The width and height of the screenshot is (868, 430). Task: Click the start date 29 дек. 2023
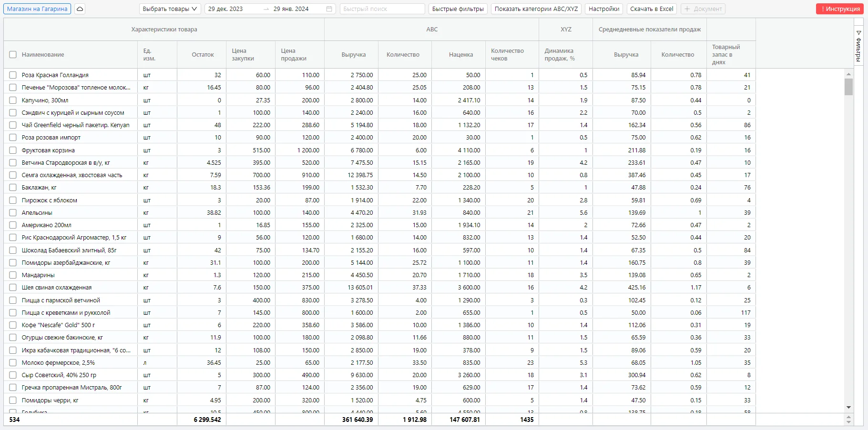coord(225,9)
